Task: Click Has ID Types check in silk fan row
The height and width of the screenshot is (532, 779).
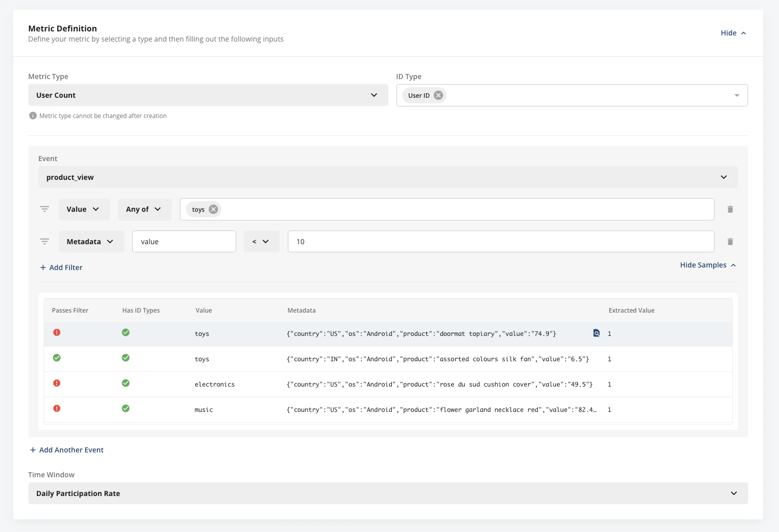Action: [126, 358]
